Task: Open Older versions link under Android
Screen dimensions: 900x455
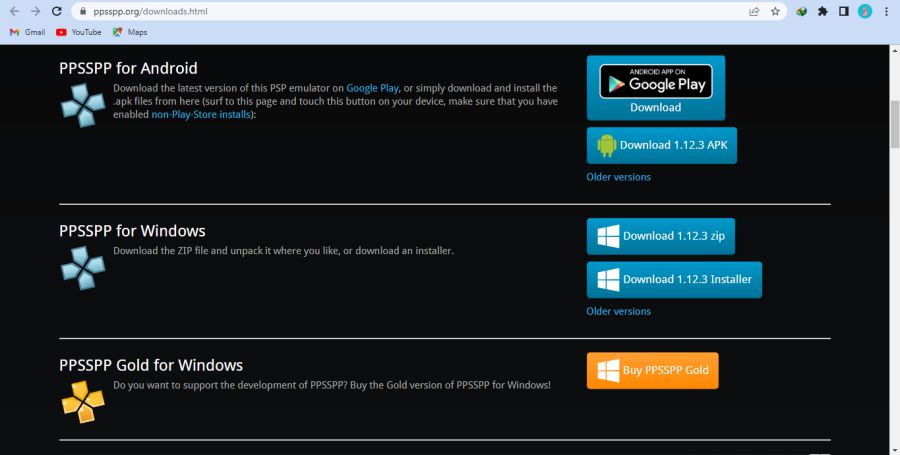Action: (618, 177)
